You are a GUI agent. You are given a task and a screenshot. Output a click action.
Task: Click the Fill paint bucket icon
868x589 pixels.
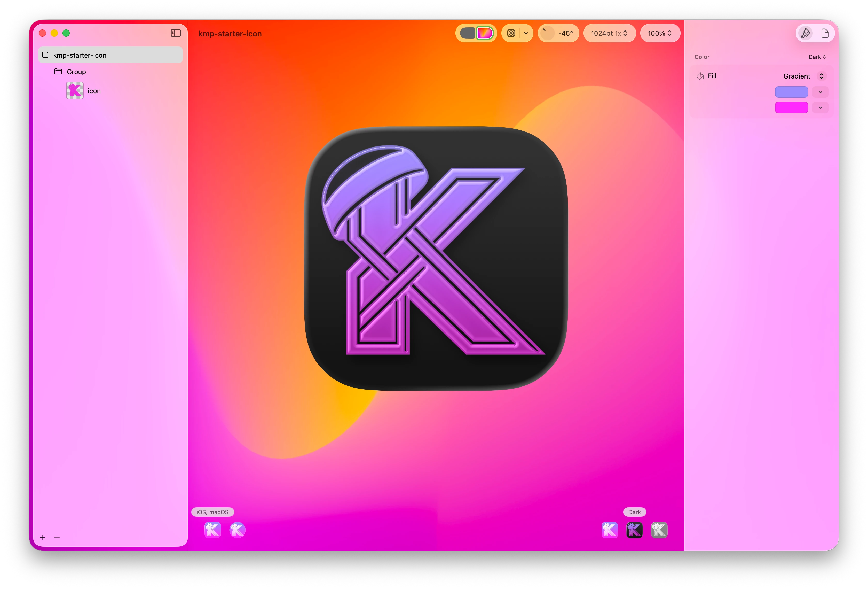point(700,76)
